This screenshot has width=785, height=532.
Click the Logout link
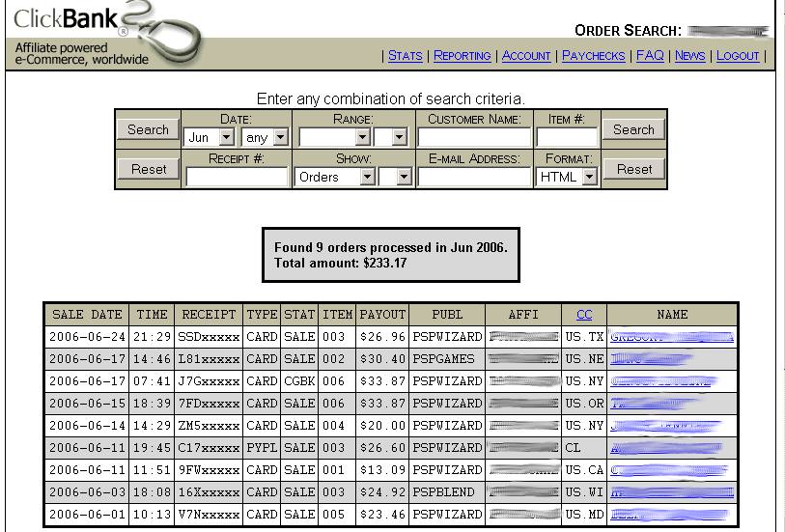tap(738, 56)
